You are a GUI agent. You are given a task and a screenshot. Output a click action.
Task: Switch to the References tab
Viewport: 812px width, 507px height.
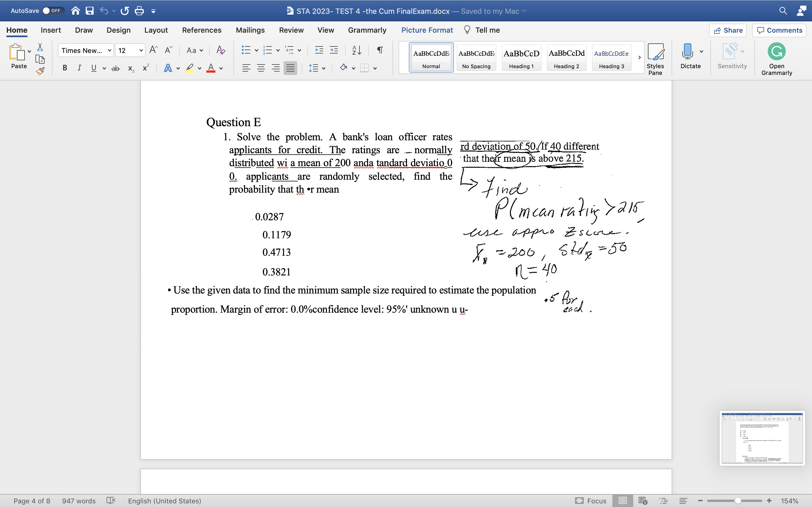tap(202, 30)
